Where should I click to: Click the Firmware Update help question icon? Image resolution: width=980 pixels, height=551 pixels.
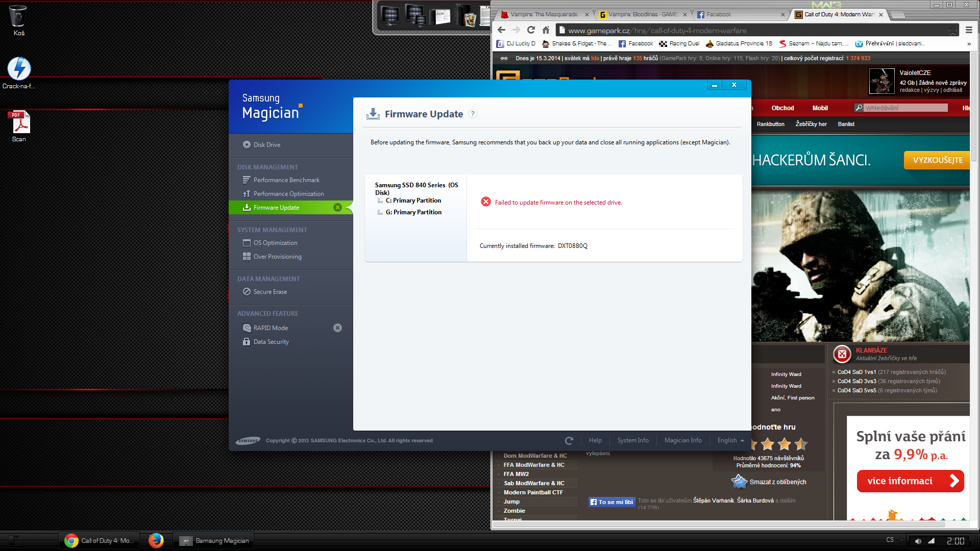pos(473,114)
